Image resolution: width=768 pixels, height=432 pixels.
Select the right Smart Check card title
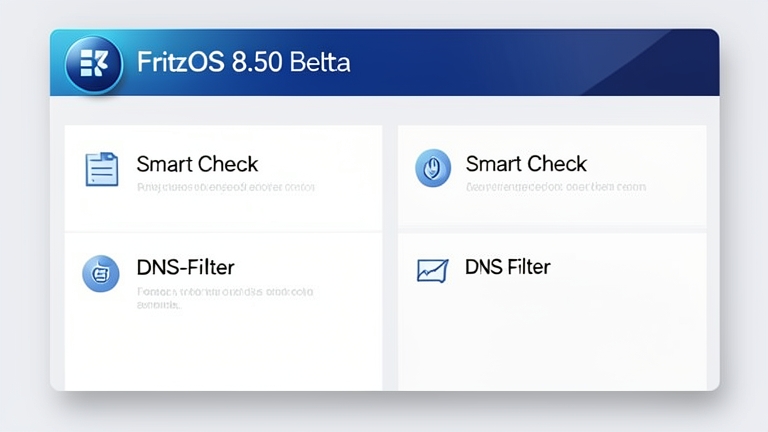click(x=526, y=164)
